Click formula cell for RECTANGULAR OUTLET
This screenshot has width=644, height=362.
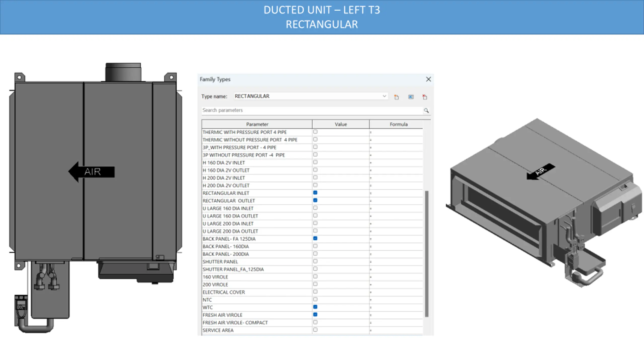point(396,201)
